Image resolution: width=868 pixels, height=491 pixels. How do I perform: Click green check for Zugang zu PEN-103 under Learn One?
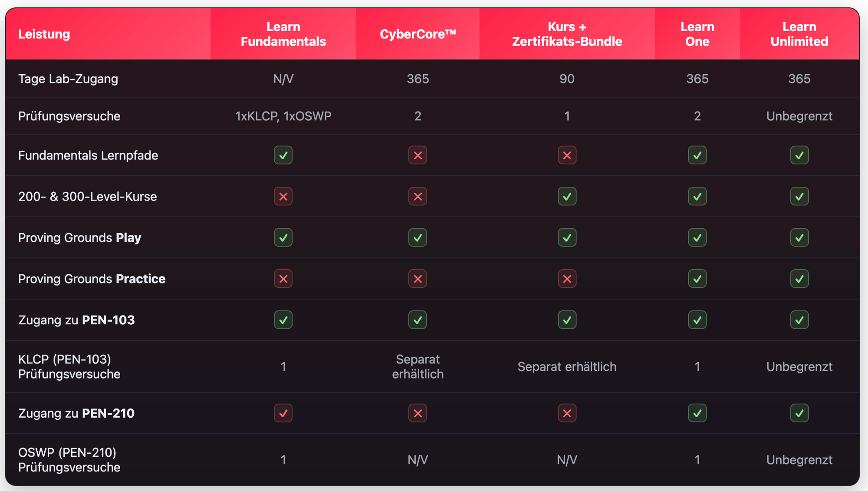tap(697, 320)
